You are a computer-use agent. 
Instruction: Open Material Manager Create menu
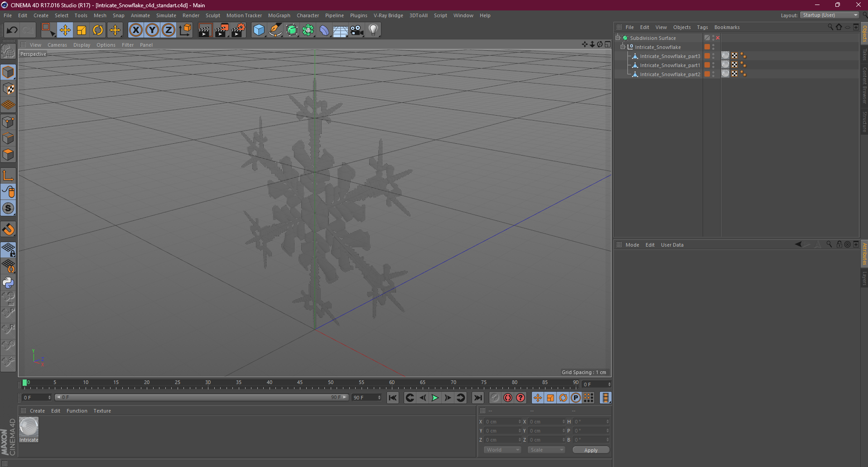click(x=37, y=411)
